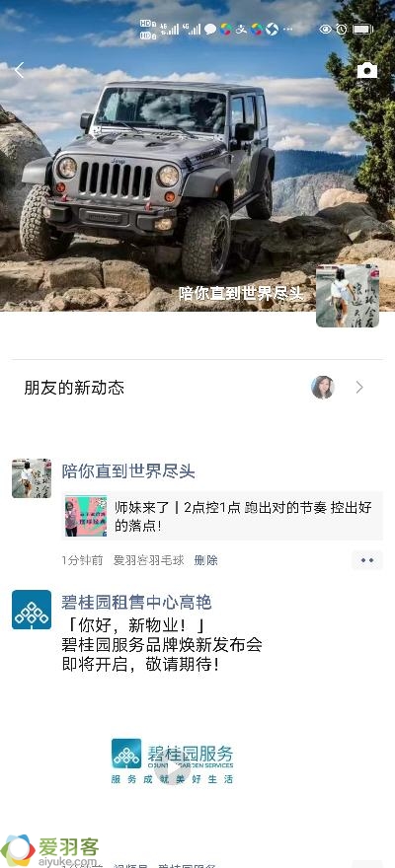
Task: Open username link 陪你直到世界尽头
Action: pos(128,471)
